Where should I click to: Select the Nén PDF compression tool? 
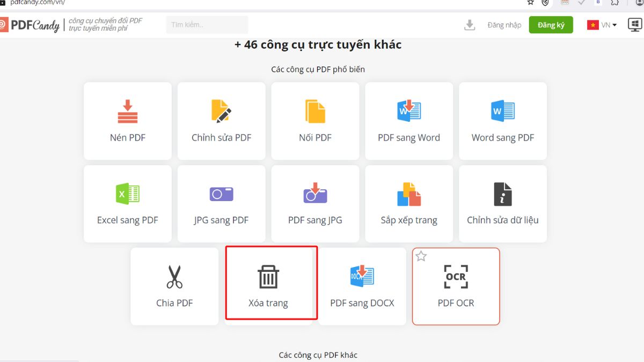pyautogui.click(x=127, y=121)
